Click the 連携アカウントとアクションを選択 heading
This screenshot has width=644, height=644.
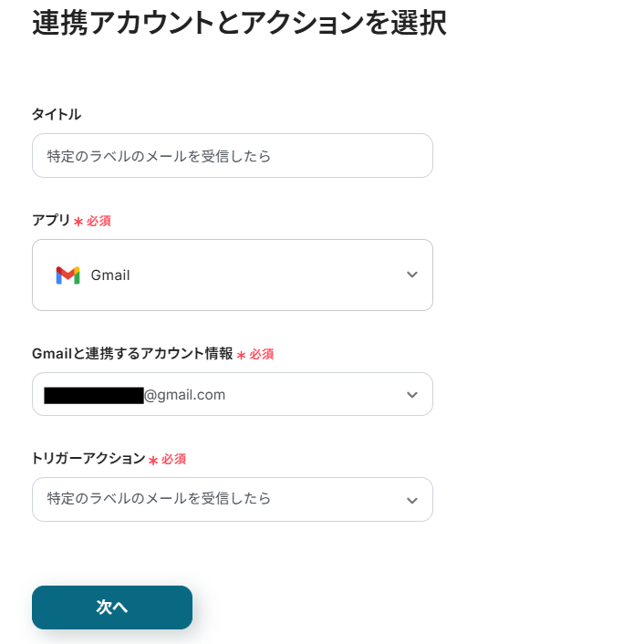239,23
